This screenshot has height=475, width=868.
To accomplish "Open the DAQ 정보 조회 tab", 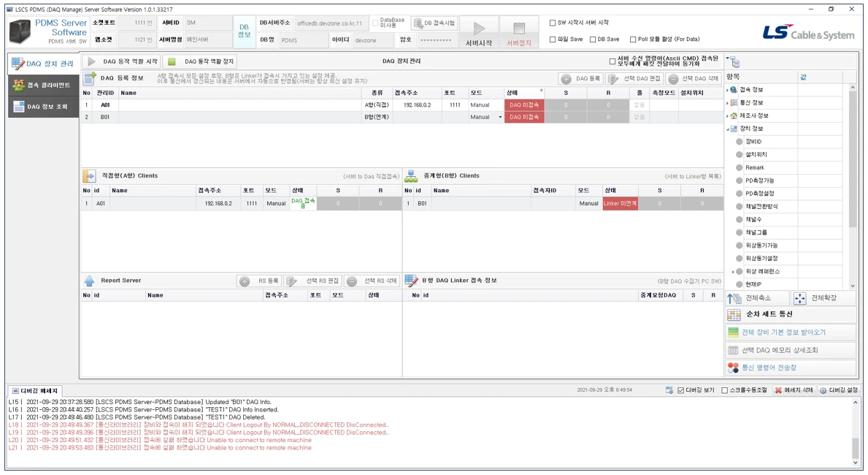I will [43, 107].
